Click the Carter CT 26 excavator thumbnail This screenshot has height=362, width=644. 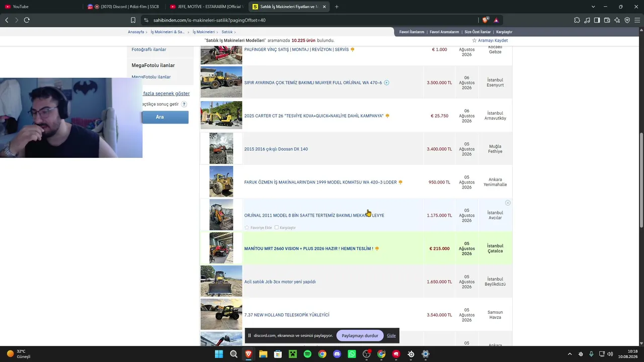221,115
